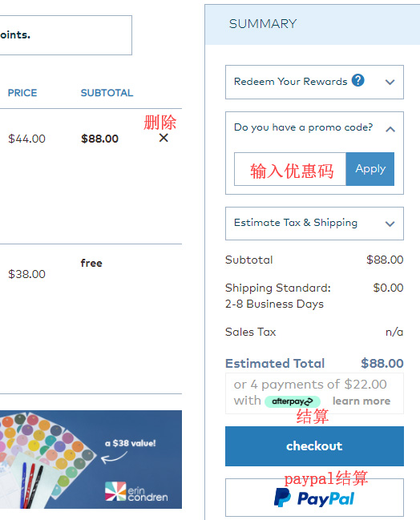Screen dimensions: 420x520
Task: Click the Redeem Your Rewards label
Action: point(290,82)
